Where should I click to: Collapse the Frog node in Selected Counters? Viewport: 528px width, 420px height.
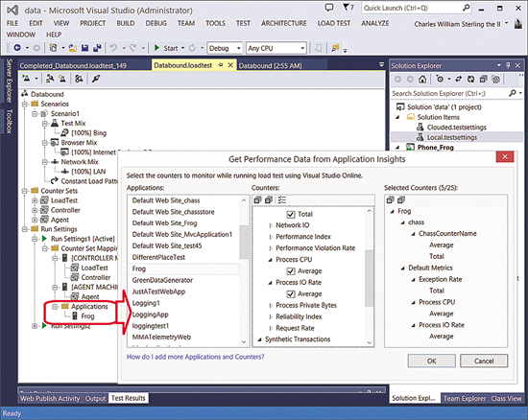(x=392, y=211)
